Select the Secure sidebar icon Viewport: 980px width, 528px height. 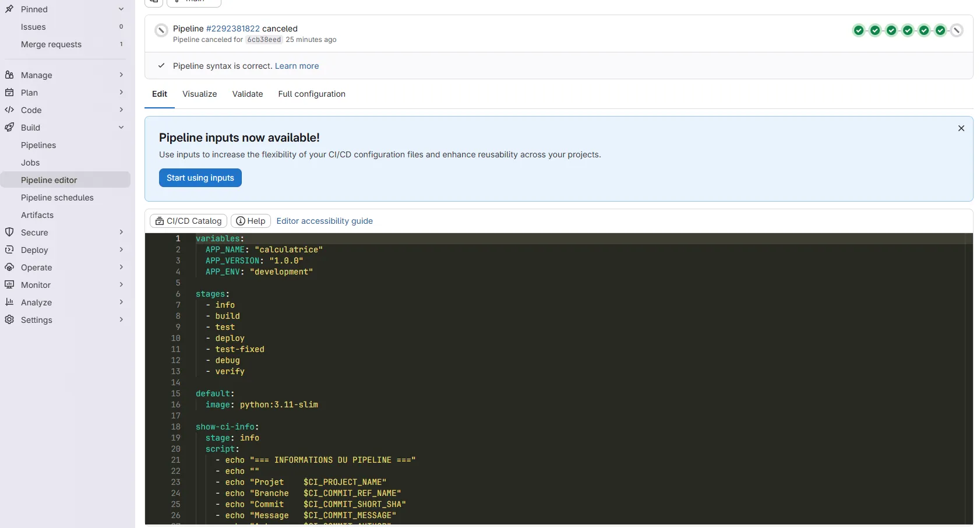point(9,232)
